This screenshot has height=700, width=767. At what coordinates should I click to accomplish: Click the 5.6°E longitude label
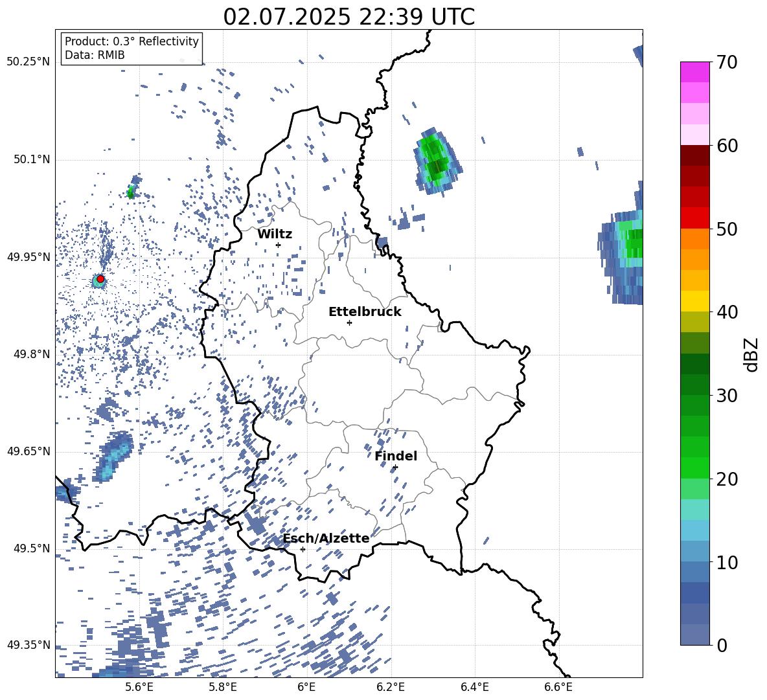pyautogui.click(x=139, y=687)
